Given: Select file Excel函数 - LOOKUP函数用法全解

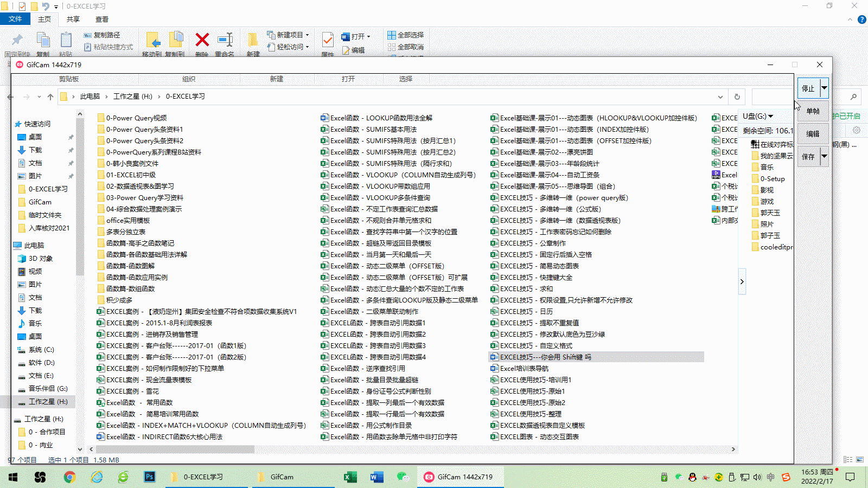Looking at the screenshot, I should pos(376,118).
